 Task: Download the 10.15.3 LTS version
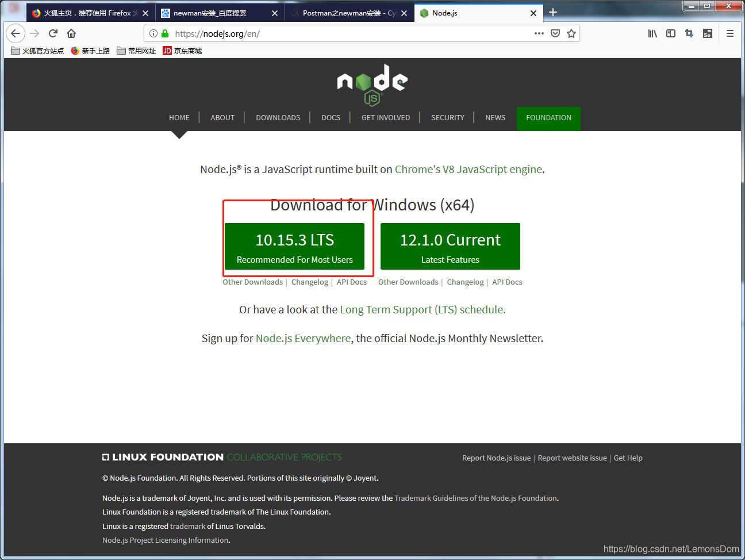294,246
